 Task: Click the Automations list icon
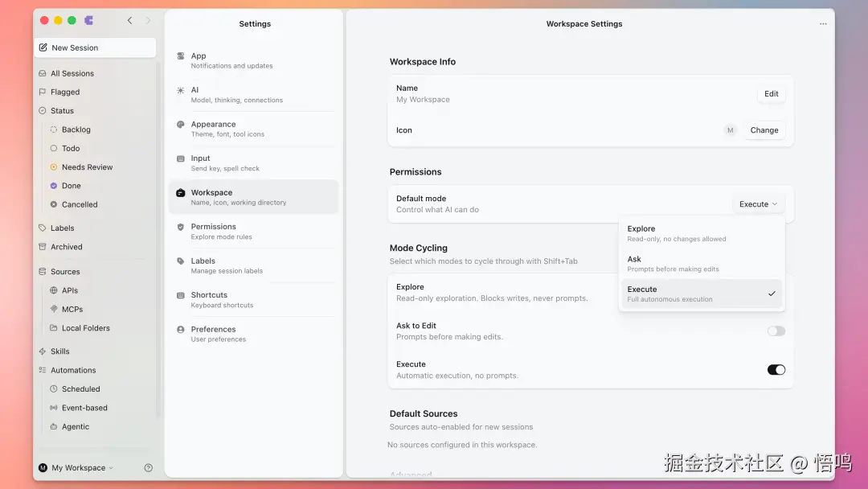pyautogui.click(x=43, y=370)
